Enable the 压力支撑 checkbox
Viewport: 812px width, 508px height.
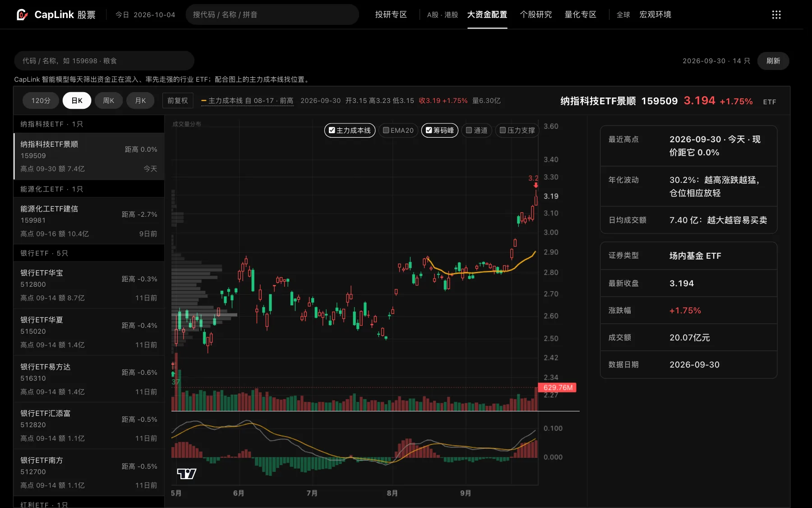click(517, 130)
